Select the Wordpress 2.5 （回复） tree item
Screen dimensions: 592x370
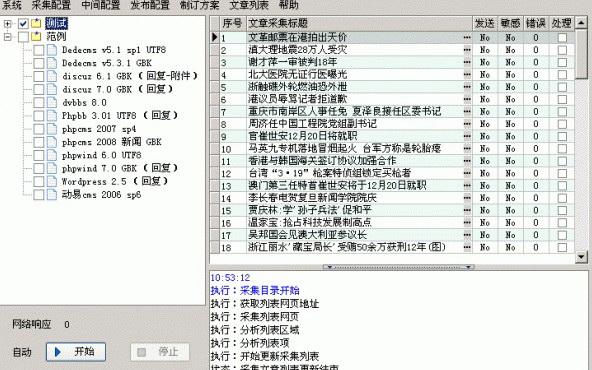114,182
